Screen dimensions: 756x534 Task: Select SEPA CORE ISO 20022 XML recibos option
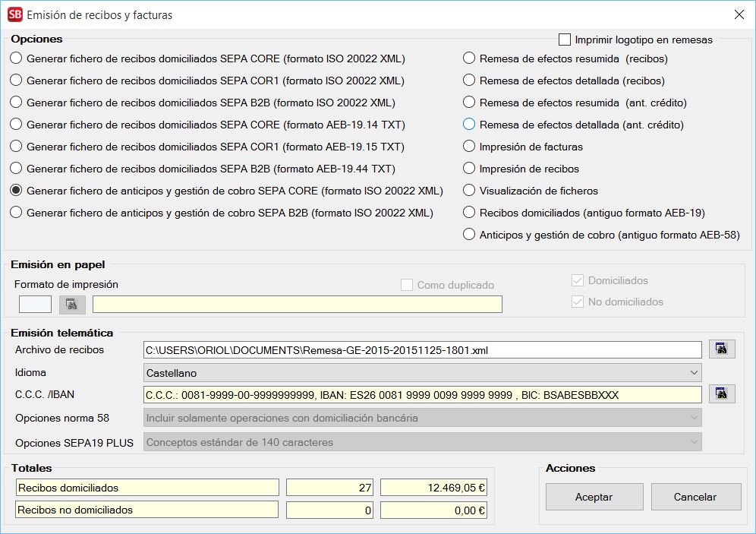pos(17,58)
